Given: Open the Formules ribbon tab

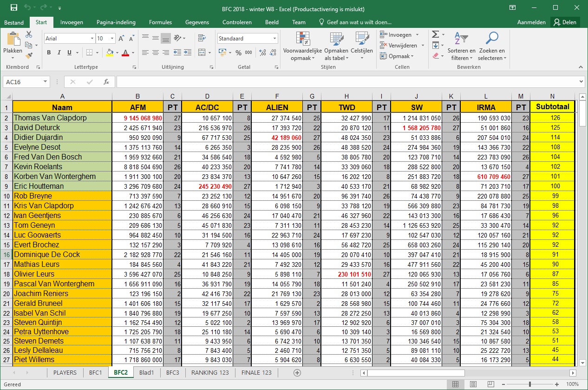Looking at the screenshot, I should point(160,22).
